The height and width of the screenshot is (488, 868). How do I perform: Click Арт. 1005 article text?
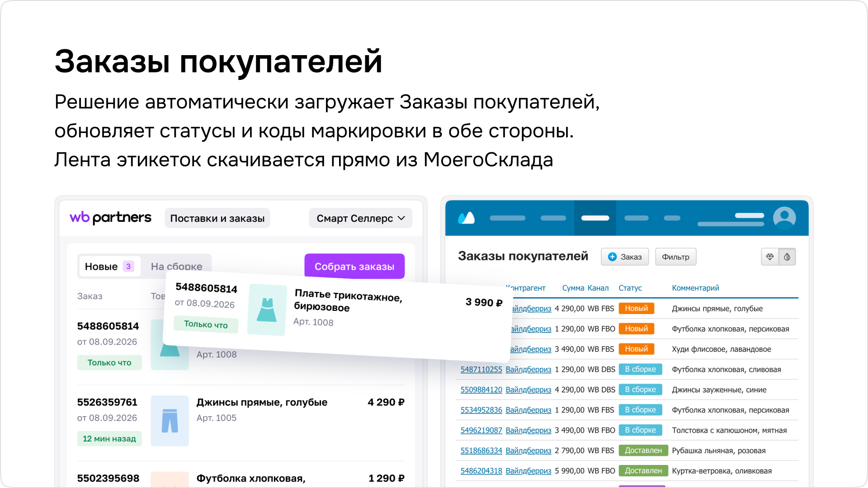point(216,418)
